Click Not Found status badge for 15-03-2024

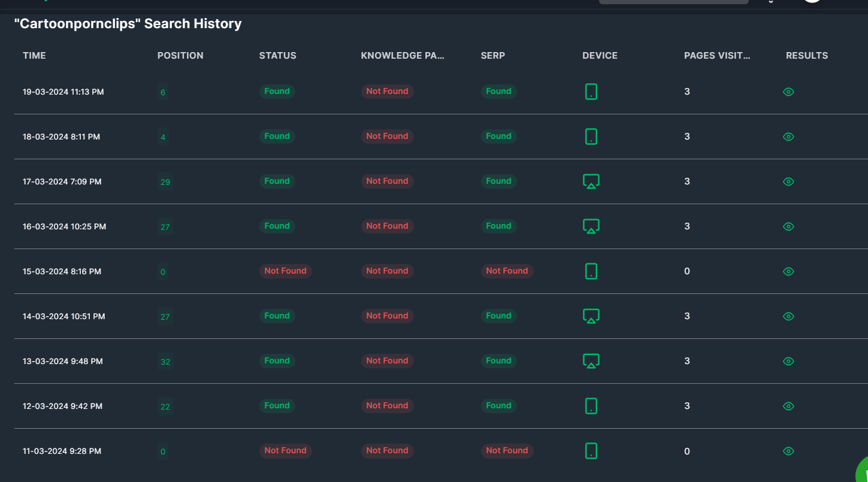286,271
